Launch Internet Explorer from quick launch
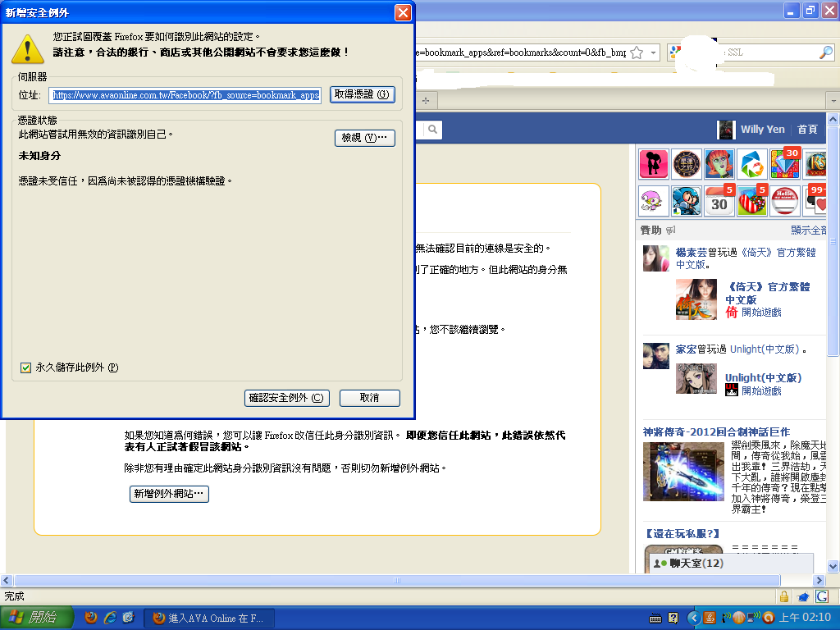 110,618
